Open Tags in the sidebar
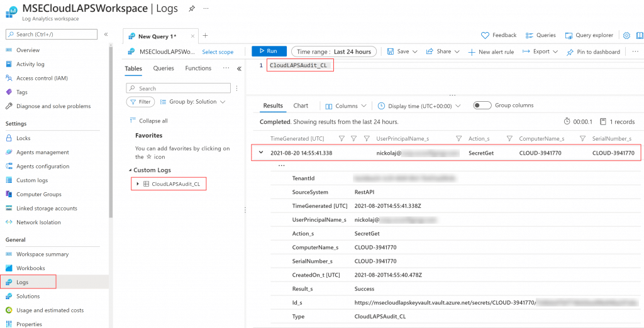The height and width of the screenshot is (328, 644). [x=22, y=92]
